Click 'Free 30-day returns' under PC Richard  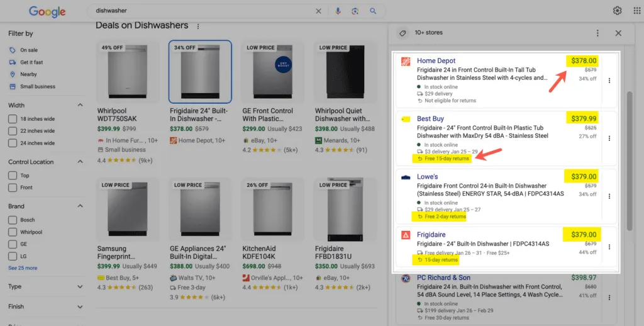[x=447, y=318]
